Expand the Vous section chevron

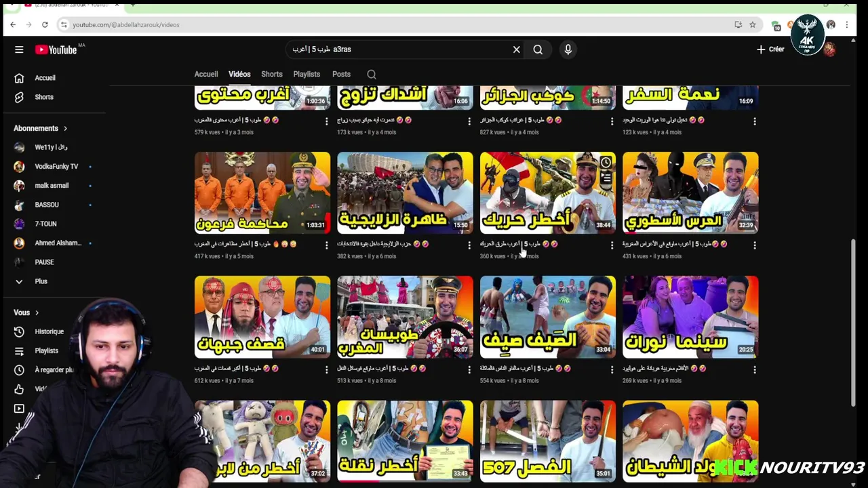pyautogui.click(x=37, y=313)
